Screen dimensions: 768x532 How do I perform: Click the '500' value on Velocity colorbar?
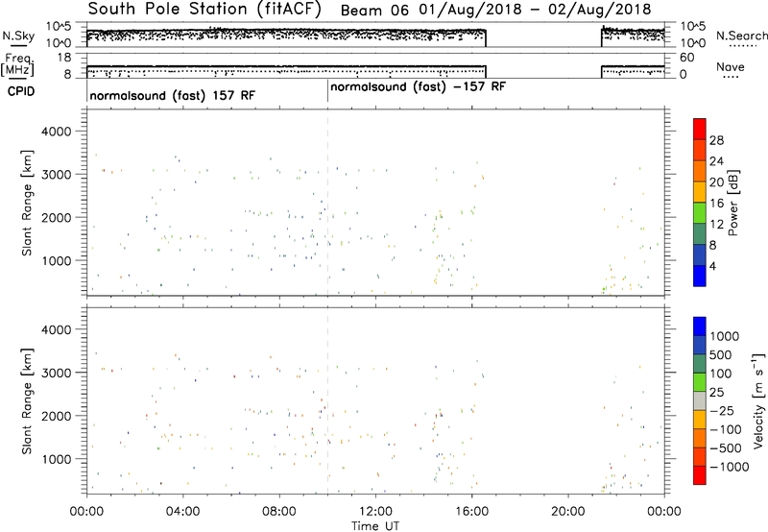pos(719,355)
